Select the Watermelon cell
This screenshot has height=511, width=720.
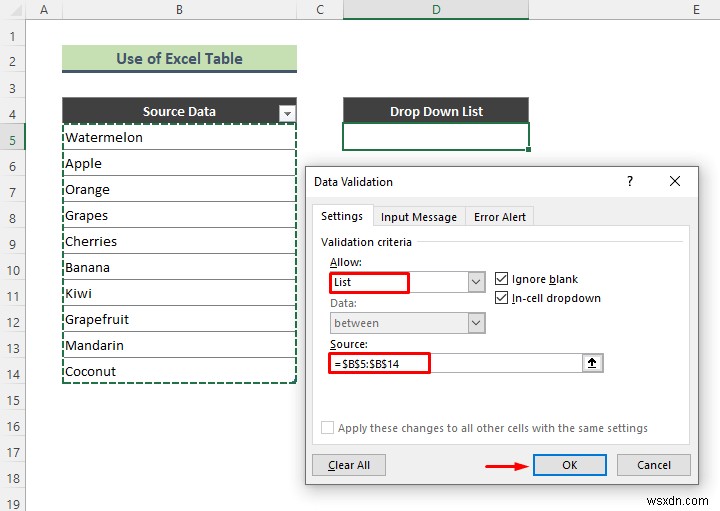(179, 137)
